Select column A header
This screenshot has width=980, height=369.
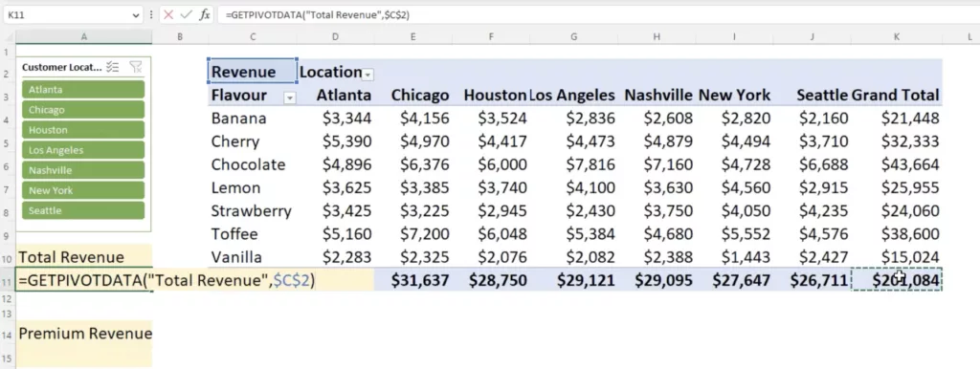pos(84,37)
